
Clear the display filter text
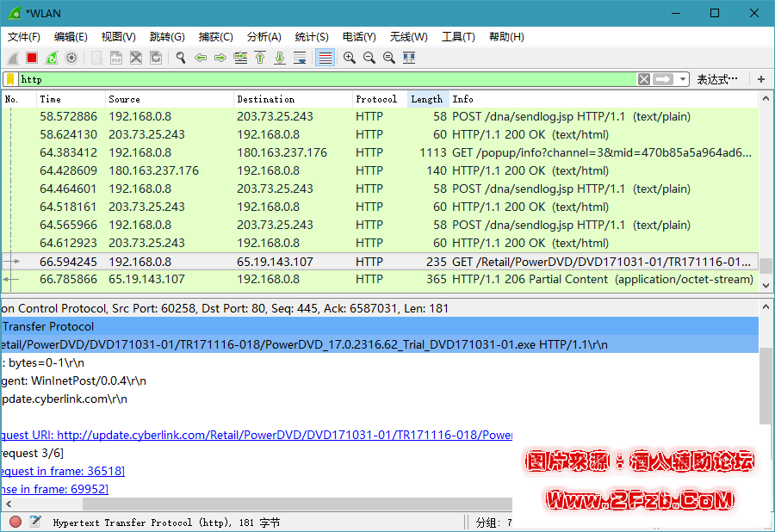[x=644, y=79]
